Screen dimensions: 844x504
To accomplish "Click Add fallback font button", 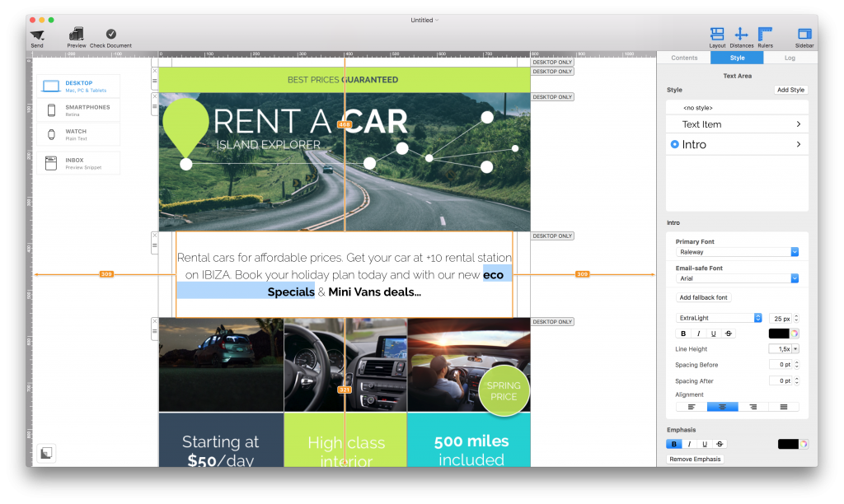I will pos(703,297).
